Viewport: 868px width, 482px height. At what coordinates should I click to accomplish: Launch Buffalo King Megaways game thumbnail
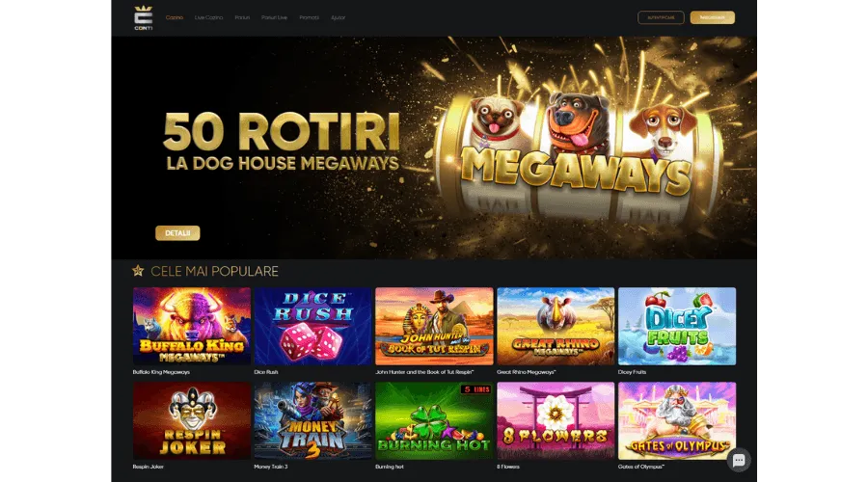pyautogui.click(x=192, y=326)
